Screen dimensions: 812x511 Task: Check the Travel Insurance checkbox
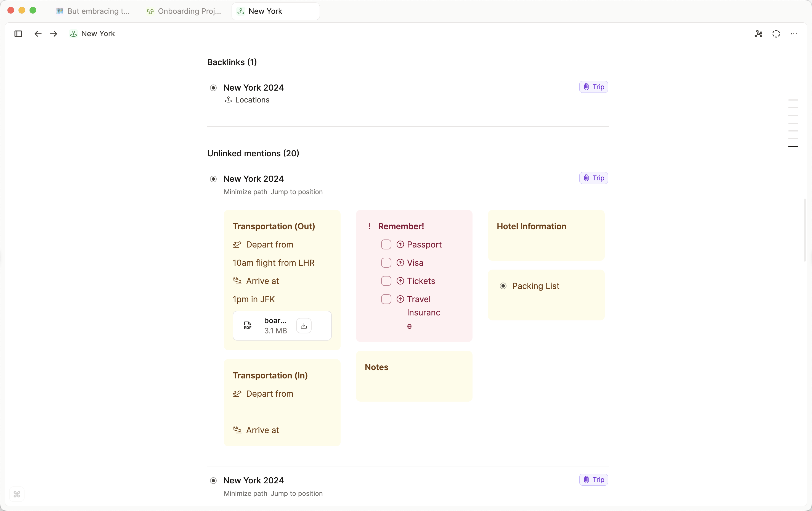pos(386,299)
